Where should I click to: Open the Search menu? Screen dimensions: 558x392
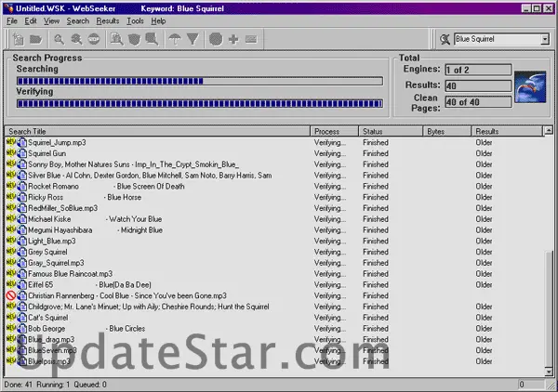click(77, 21)
